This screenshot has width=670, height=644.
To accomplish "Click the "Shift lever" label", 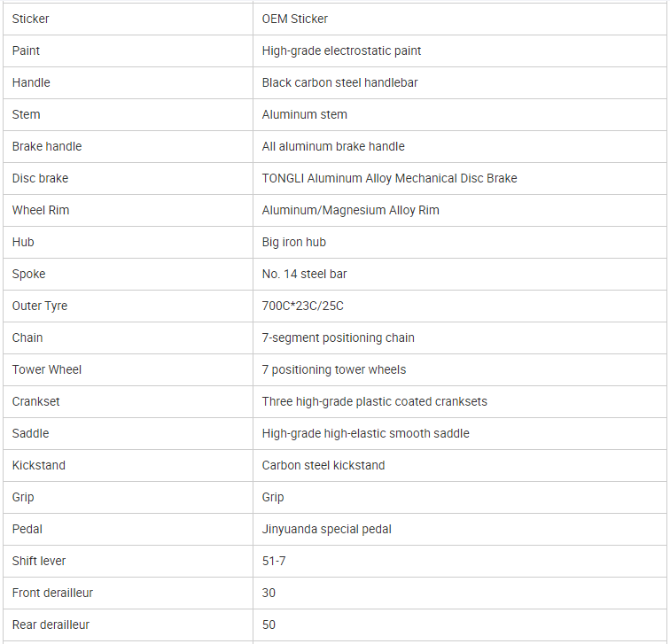I will tap(39, 561).
